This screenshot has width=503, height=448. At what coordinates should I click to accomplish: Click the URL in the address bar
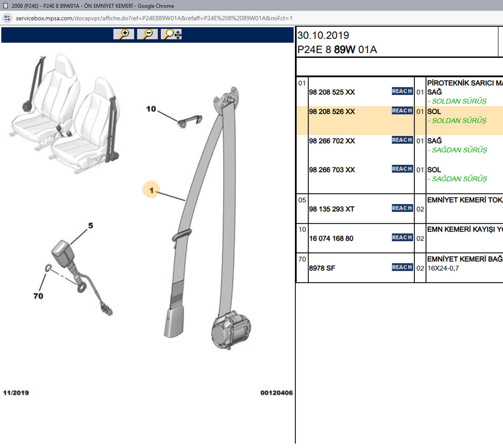154,18
